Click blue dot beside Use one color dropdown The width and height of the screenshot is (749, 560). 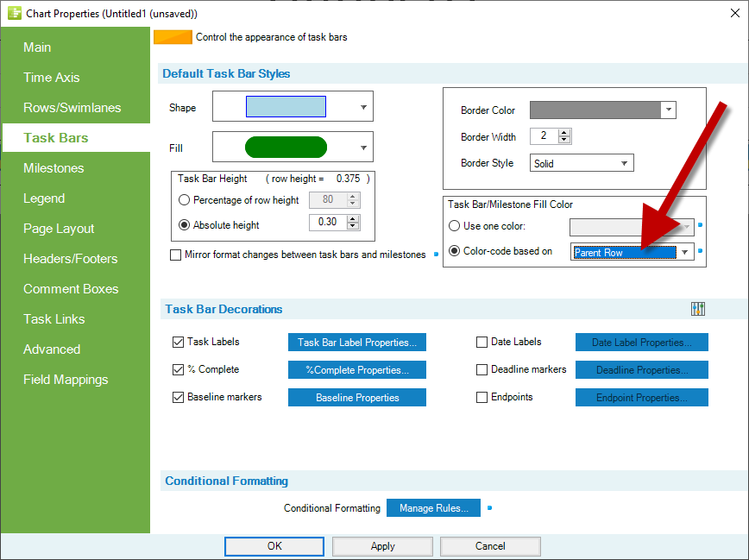coord(701,224)
